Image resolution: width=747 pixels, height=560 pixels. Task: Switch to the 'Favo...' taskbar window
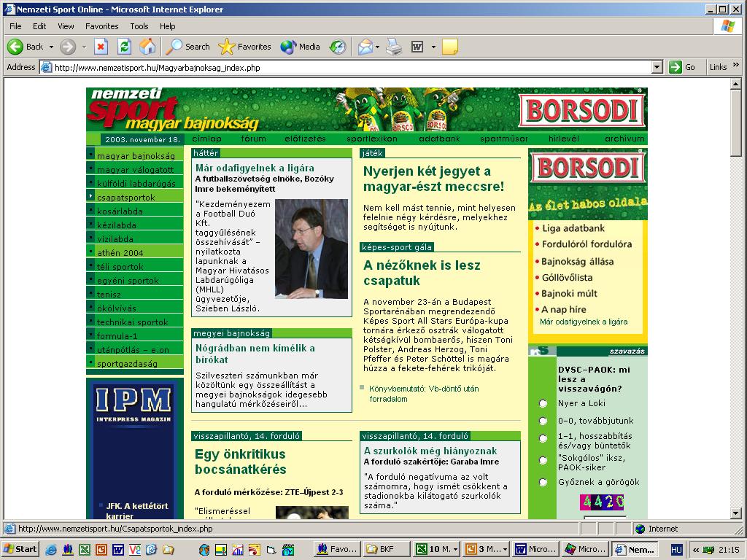pos(337,549)
